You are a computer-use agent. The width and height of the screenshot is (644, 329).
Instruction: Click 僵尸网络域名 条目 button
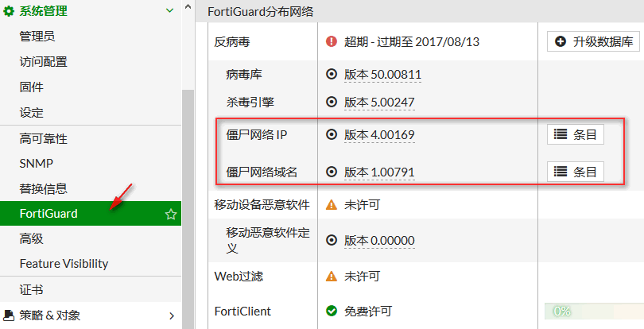click(x=576, y=172)
